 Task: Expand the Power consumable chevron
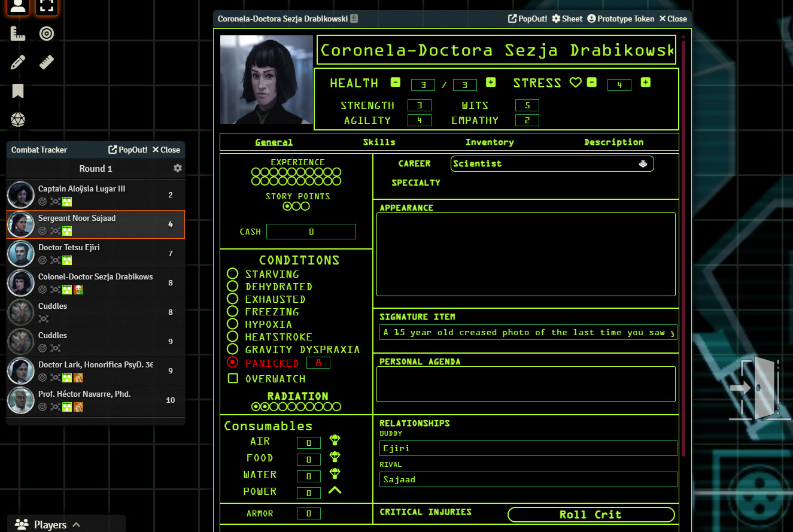(335, 490)
